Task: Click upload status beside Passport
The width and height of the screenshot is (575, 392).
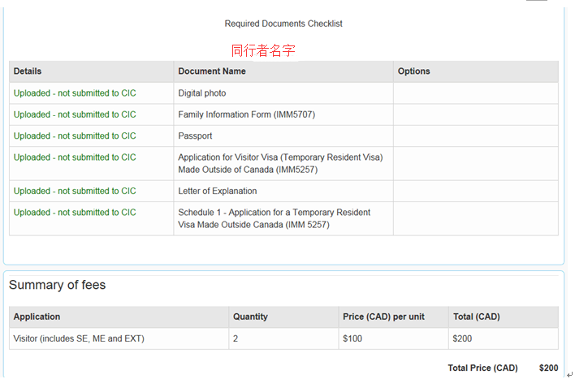Action: (75, 136)
